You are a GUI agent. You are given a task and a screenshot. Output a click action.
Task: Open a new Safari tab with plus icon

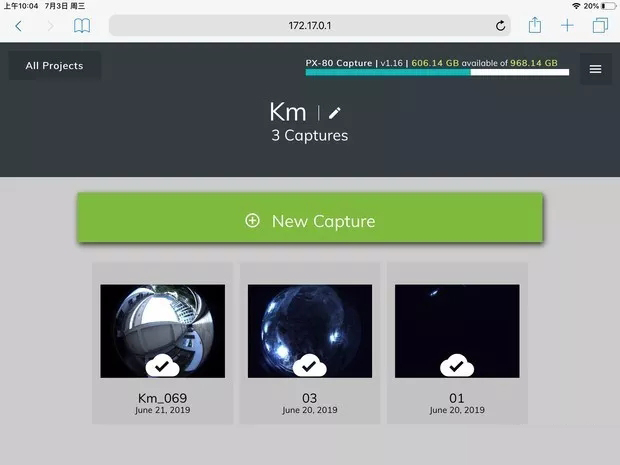tap(567, 25)
